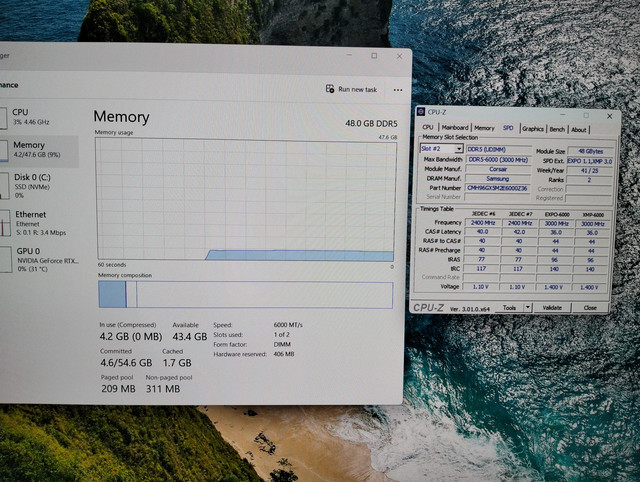
Task: Click the Week/Year 41 / 25 value
Action: pos(589,171)
